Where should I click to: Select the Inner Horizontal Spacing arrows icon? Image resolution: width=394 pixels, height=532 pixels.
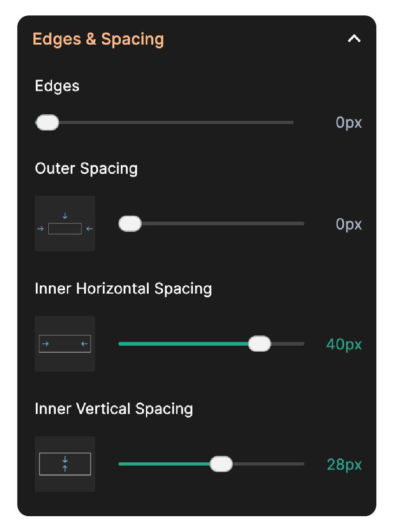coord(65,344)
